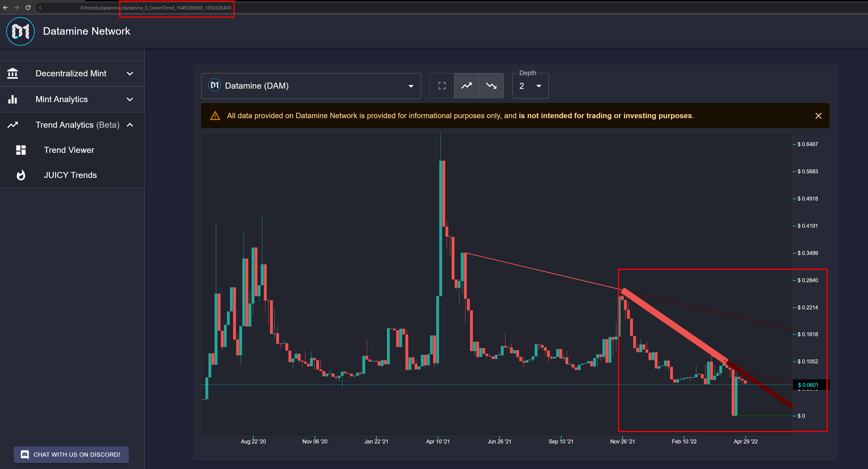Open JUICY Trends in sidebar

tap(72, 175)
